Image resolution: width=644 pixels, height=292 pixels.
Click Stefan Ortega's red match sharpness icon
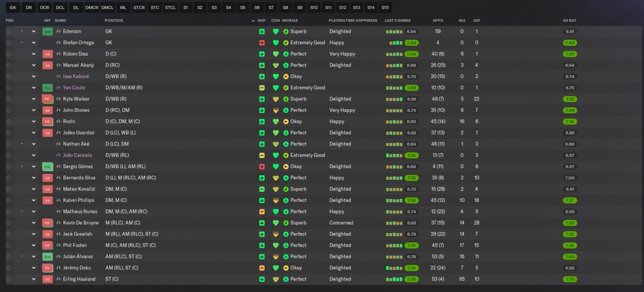[x=262, y=43]
